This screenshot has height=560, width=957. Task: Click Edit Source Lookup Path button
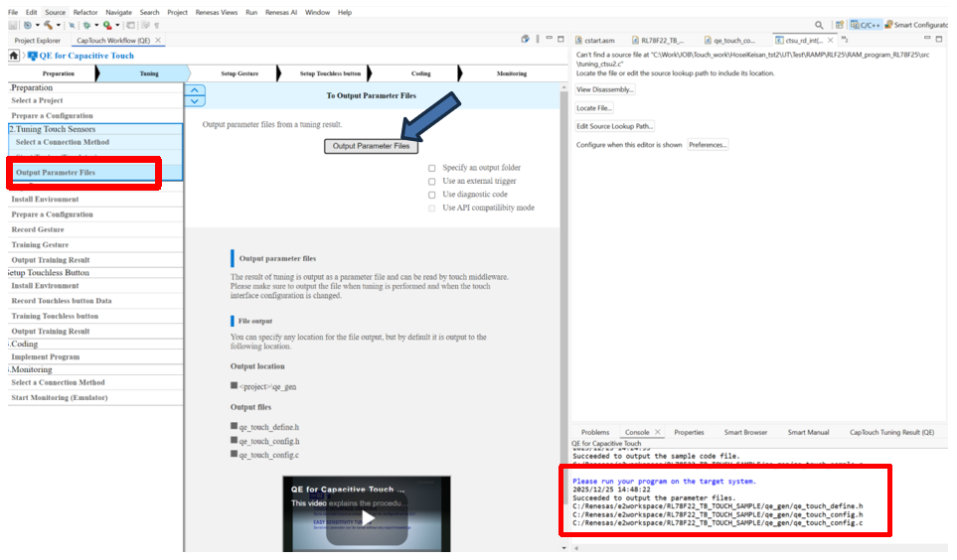pyautogui.click(x=614, y=126)
